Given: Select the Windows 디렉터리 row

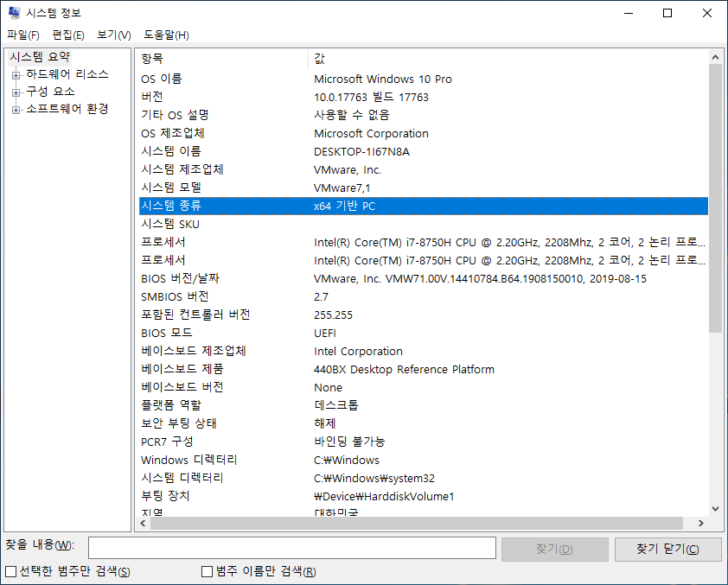Looking at the screenshot, I should pos(424,461).
